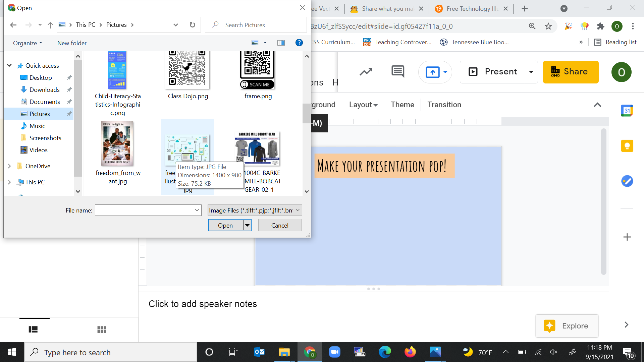
Task: Open Google Calendar from the side panel
Action: 627,111
